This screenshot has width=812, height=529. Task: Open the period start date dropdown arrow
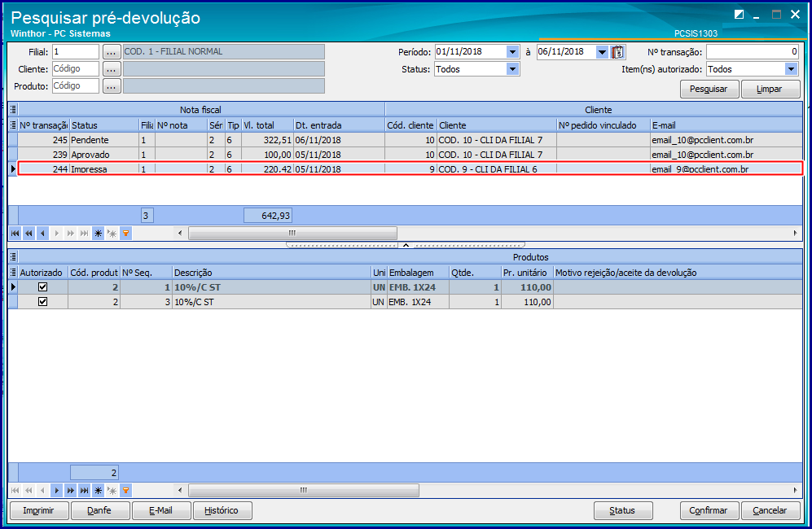click(512, 52)
